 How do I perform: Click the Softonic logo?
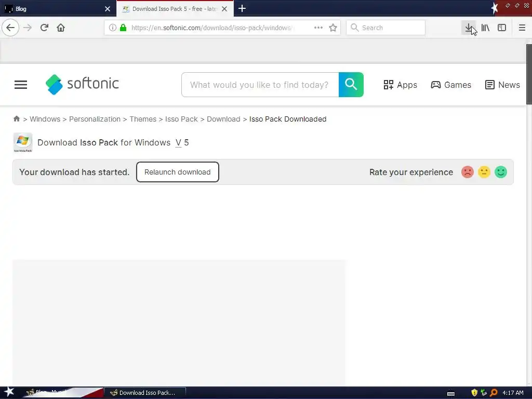click(x=82, y=85)
